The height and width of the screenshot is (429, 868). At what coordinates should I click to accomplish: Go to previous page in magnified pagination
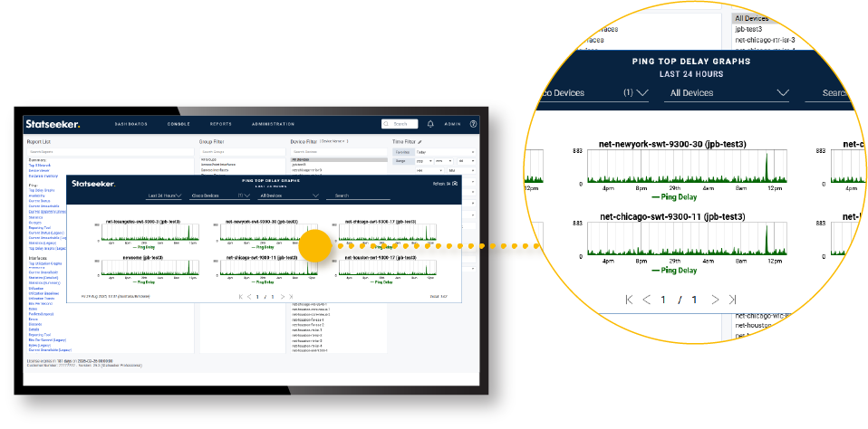pyautogui.click(x=647, y=300)
